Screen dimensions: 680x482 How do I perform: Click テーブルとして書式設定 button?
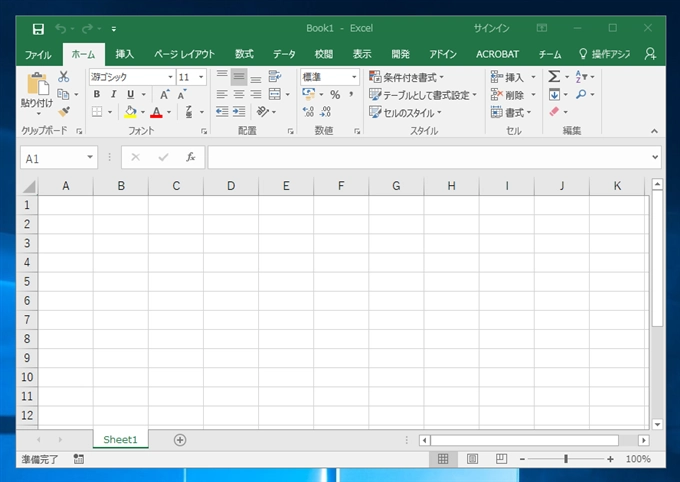click(x=423, y=95)
